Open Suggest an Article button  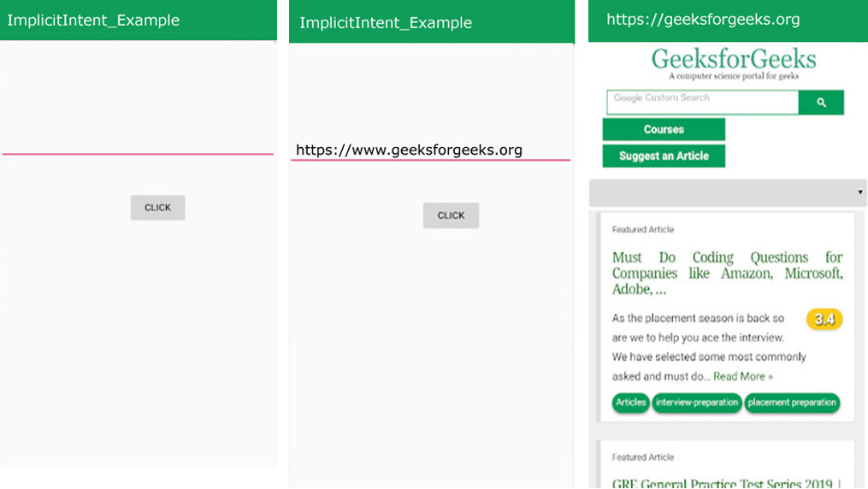click(664, 156)
